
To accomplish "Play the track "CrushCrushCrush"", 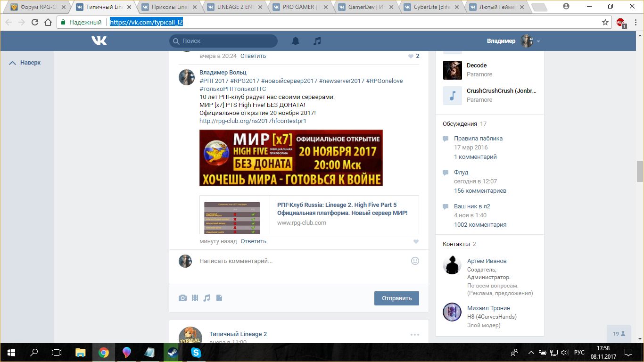I will click(x=453, y=96).
